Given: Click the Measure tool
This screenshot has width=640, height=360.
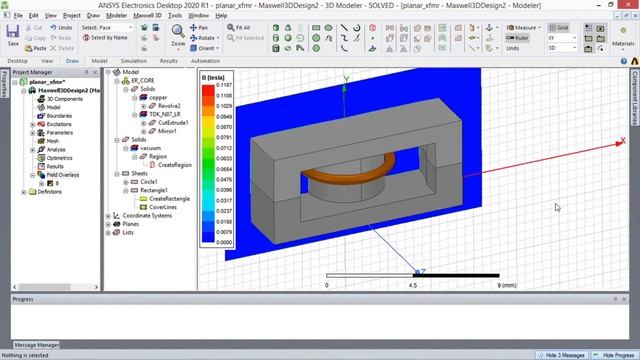Looking at the screenshot, I should (x=523, y=27).
